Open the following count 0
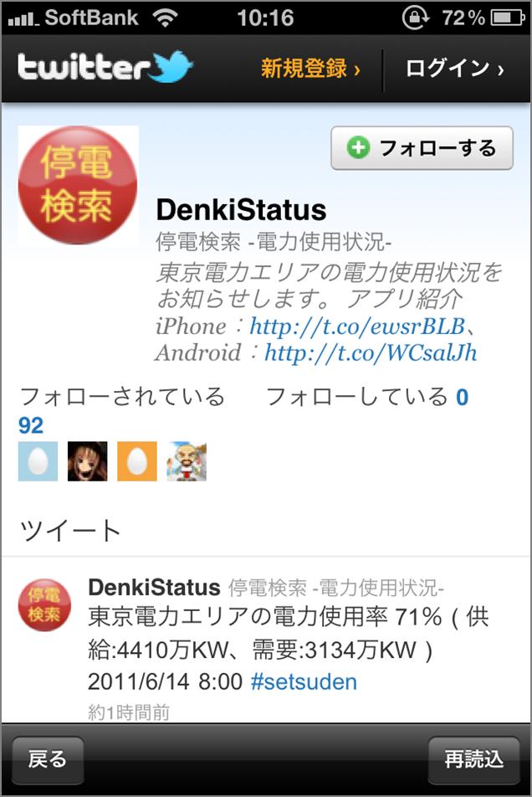Screen dimensions: 532x797 (x=462, y=397)
